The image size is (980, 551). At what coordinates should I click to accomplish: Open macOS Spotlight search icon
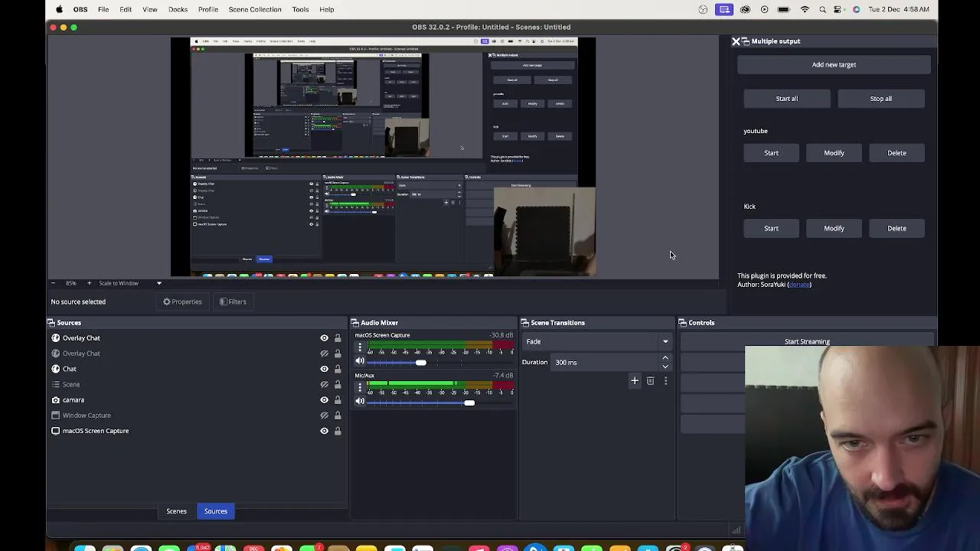(x=822, y=9)
